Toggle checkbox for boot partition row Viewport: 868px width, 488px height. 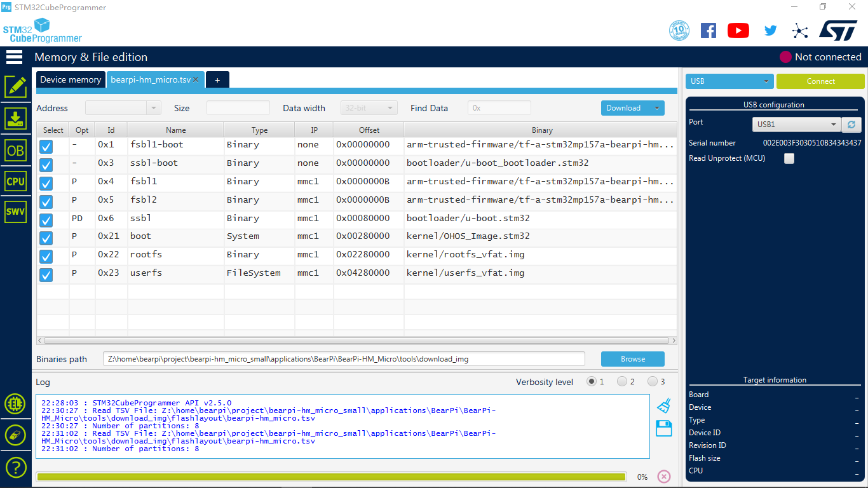46,238
